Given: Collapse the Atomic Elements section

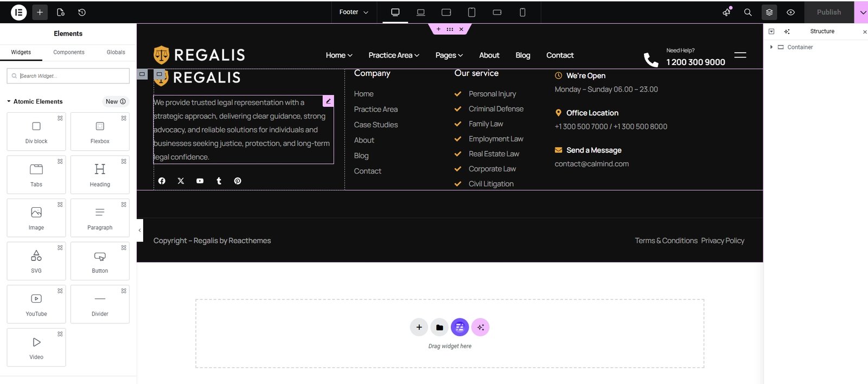Looking at the screenshot, I should coord(9,101).
